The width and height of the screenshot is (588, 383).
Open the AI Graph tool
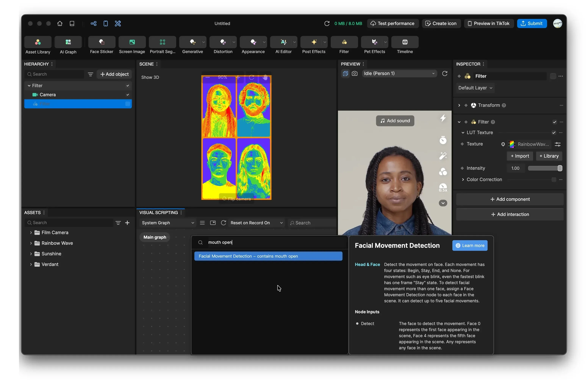(x=68, y=42)
